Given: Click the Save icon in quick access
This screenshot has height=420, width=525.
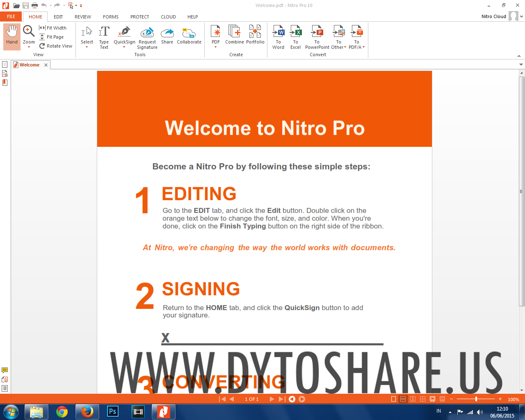Looking at the screenshot, I should click(x=25, y=6).
